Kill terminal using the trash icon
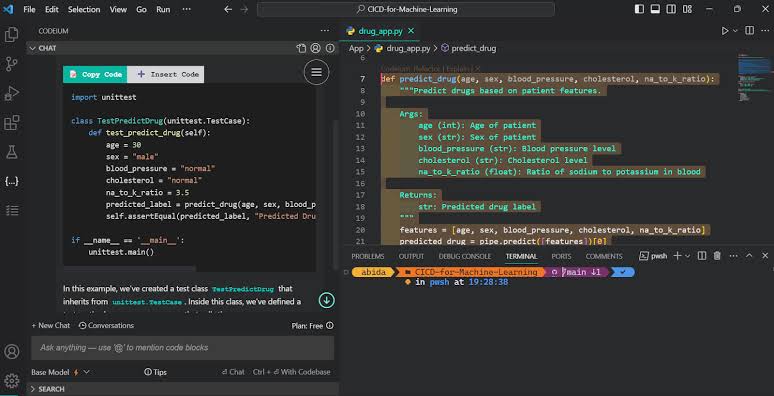Image resolution: width=774 pixels, height=396 pixels. point(717,256)
